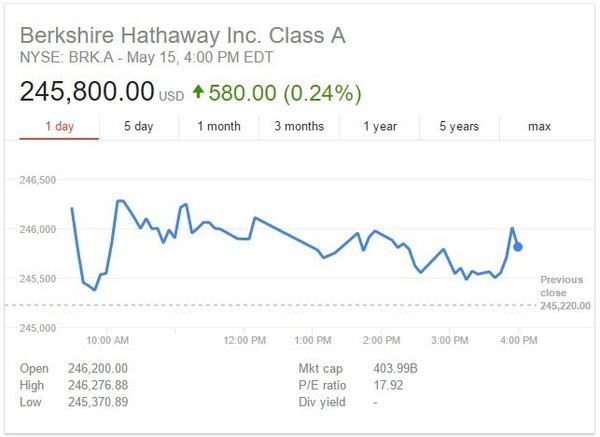Screen dimensions: 600x437
Task: Click the green up arrow icon
Action: click(198, 92)
